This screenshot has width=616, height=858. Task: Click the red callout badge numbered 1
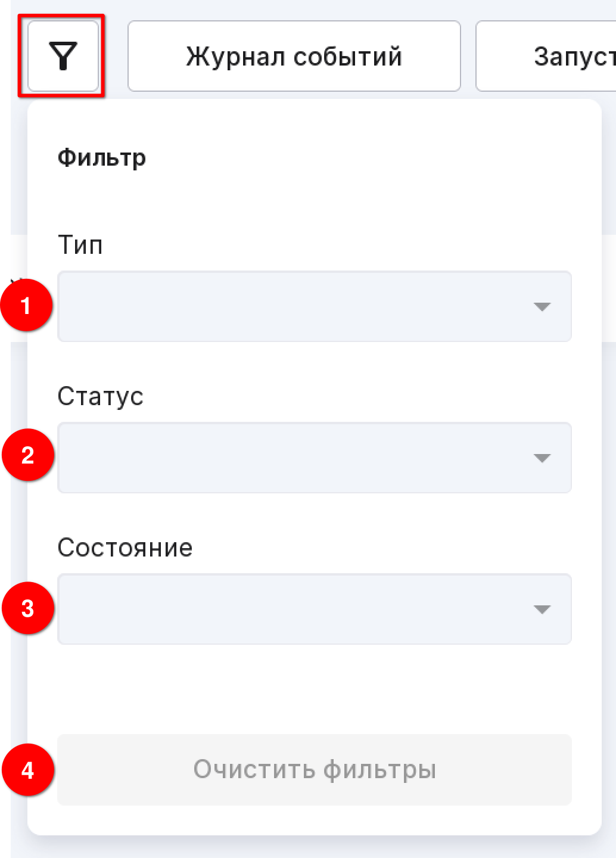pyautogui.click(x=26, y=305)
